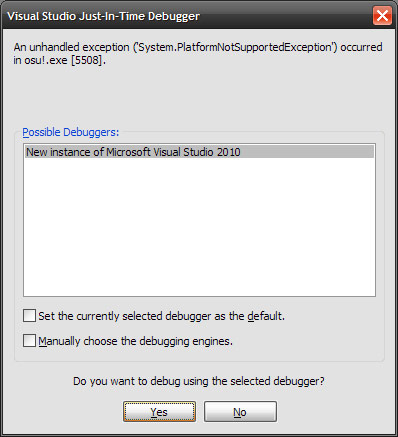Click 'An unhandled exception' at message start
Viewport: 398px width, 437px height.
click(71, 47)
